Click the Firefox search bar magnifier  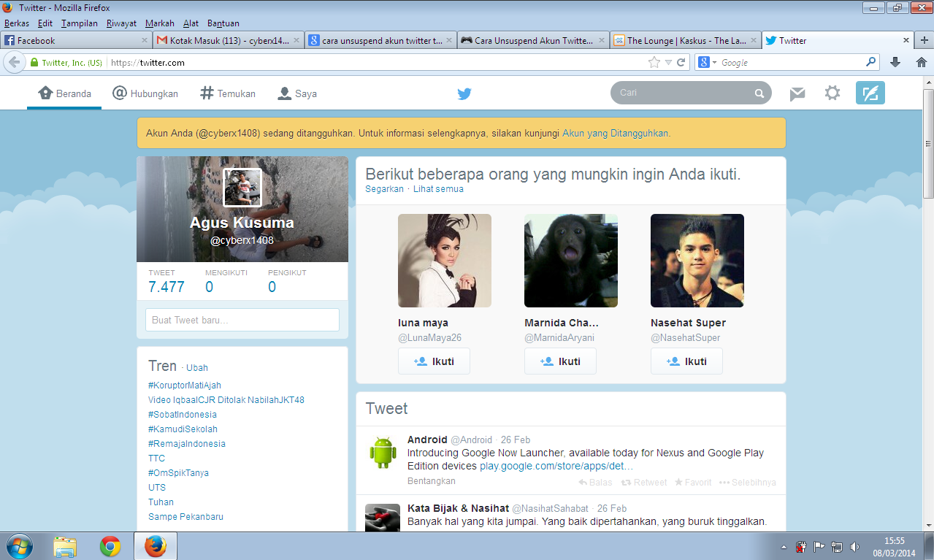870,63
